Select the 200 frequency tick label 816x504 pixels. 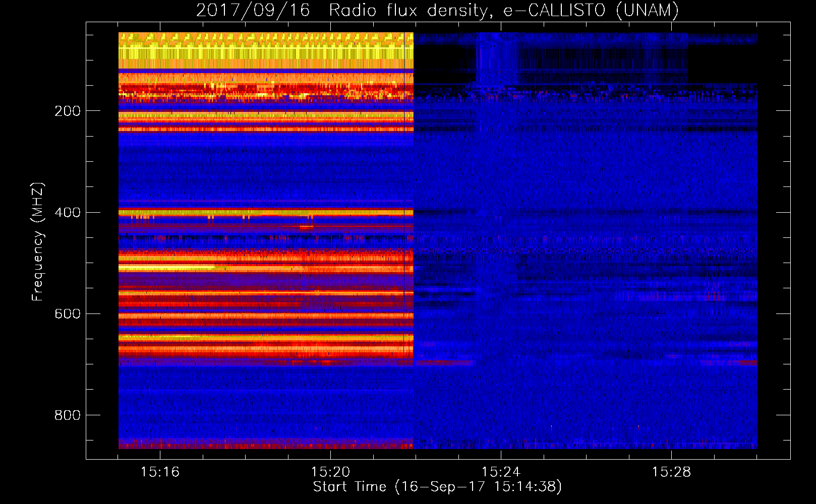click(68, 111)
